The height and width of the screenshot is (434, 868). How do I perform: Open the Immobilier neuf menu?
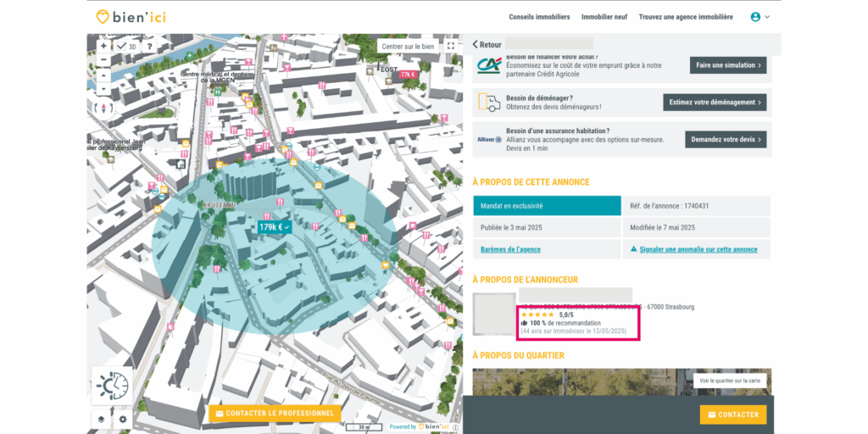point(604,17)
